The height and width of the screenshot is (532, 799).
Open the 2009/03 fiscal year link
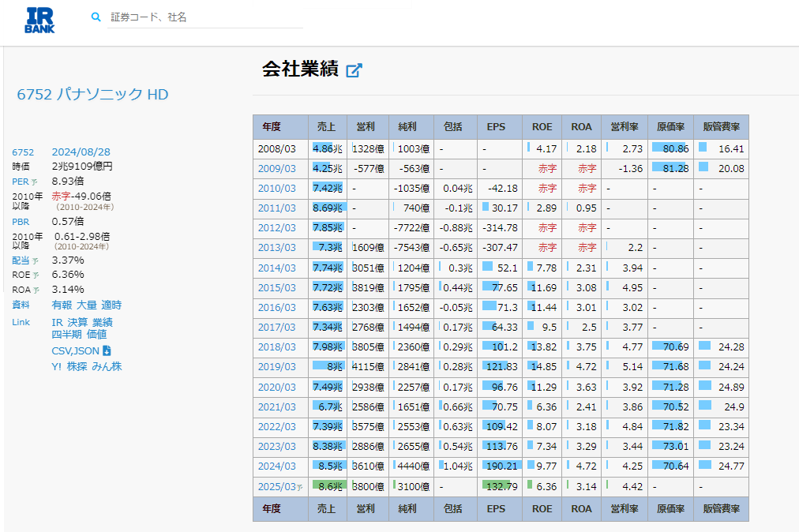276,169
